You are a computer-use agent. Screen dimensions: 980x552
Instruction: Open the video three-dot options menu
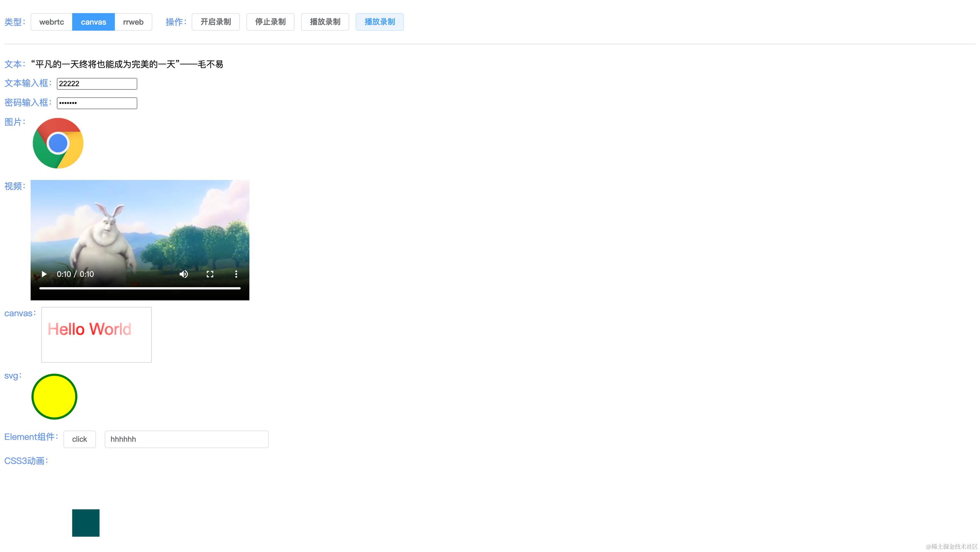point(236,274)
